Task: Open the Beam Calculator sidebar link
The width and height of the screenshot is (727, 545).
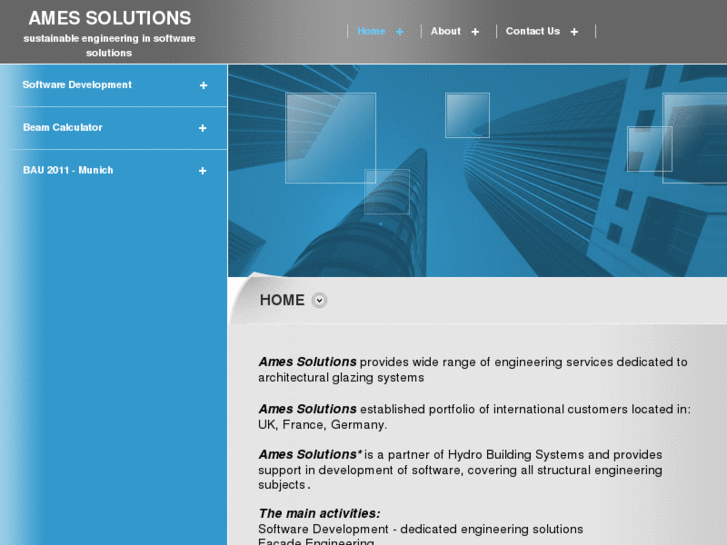Action: pos(63,128)
